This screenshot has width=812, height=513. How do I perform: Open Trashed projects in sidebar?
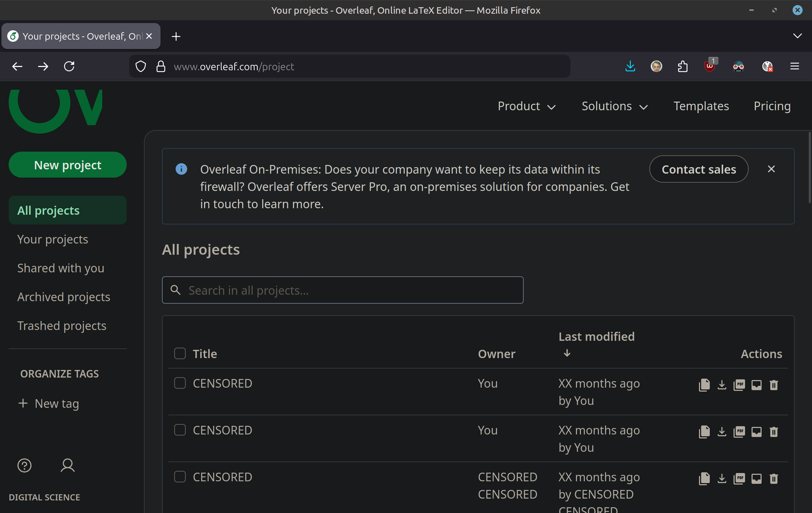pos(62,326)
